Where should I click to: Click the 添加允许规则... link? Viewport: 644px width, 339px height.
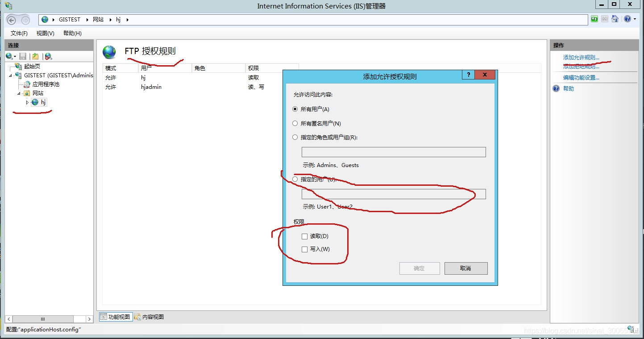click(x=581, y=58)
